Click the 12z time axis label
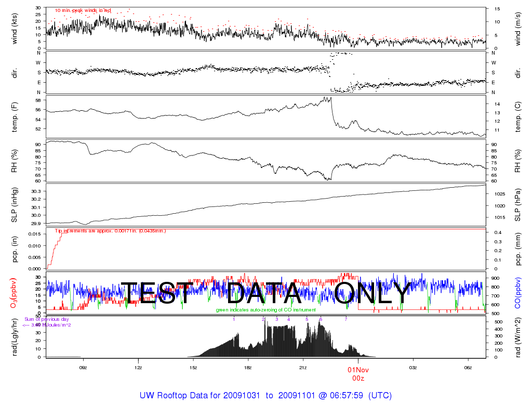The width and height of the screenshot is (532, 416). [138, 368]
